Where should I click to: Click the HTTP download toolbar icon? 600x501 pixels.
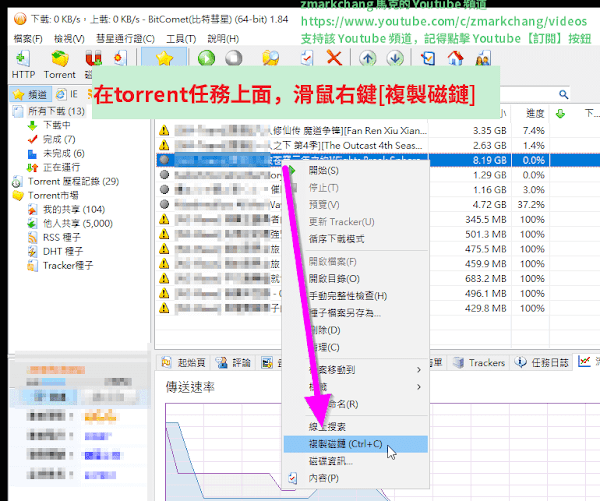tap(23, 64)
